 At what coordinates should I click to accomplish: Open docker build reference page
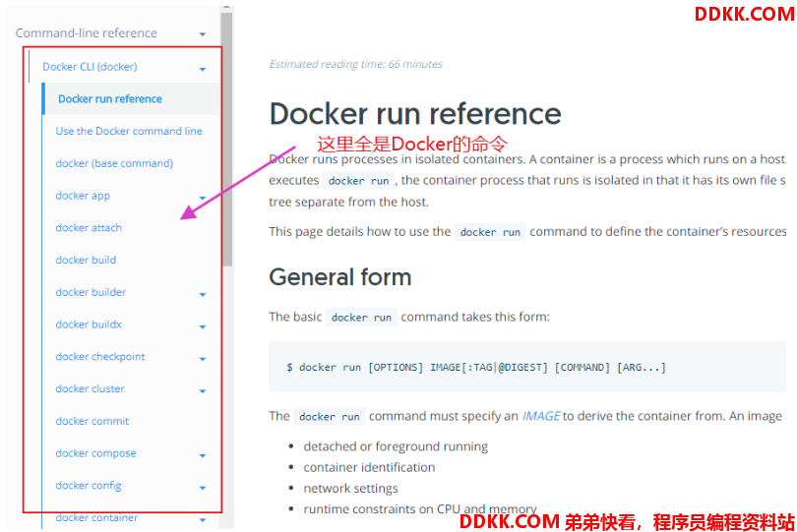86,260
